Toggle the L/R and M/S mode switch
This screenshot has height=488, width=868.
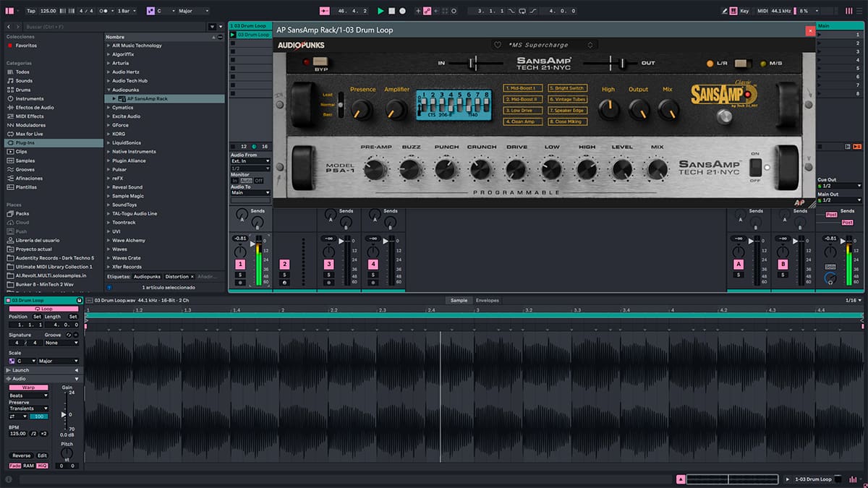pyautogui.click(x=744, y=63)
